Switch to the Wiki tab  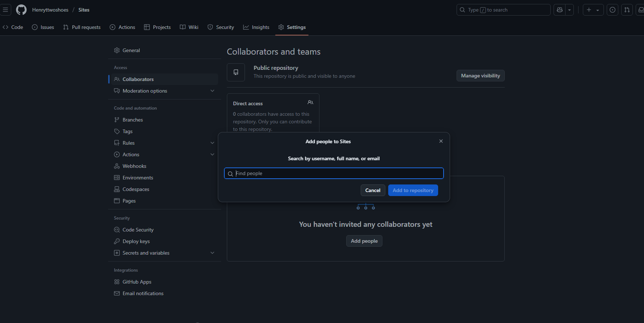click(x=189, y=27)
